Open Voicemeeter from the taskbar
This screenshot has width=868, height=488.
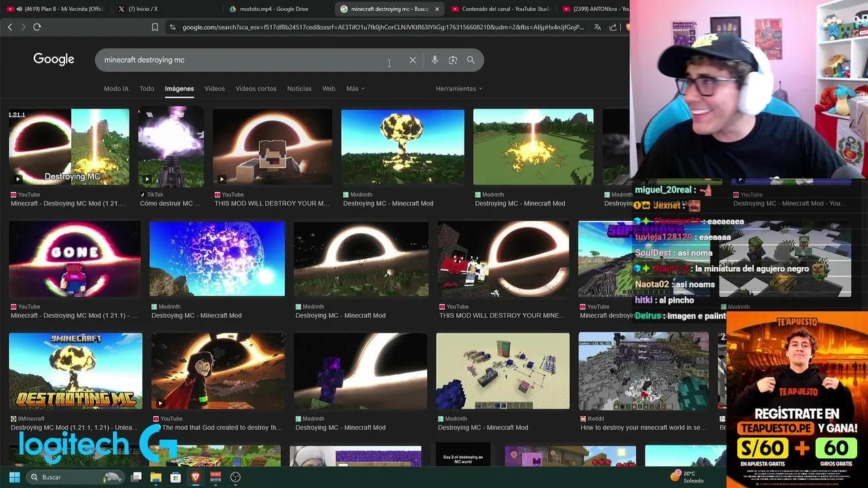click(216, 477)
